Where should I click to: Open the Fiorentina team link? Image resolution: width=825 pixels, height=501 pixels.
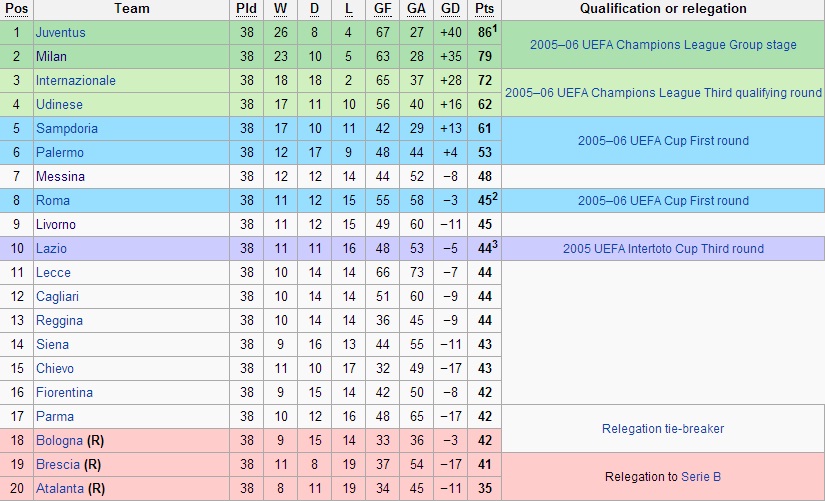pos(64,392)
